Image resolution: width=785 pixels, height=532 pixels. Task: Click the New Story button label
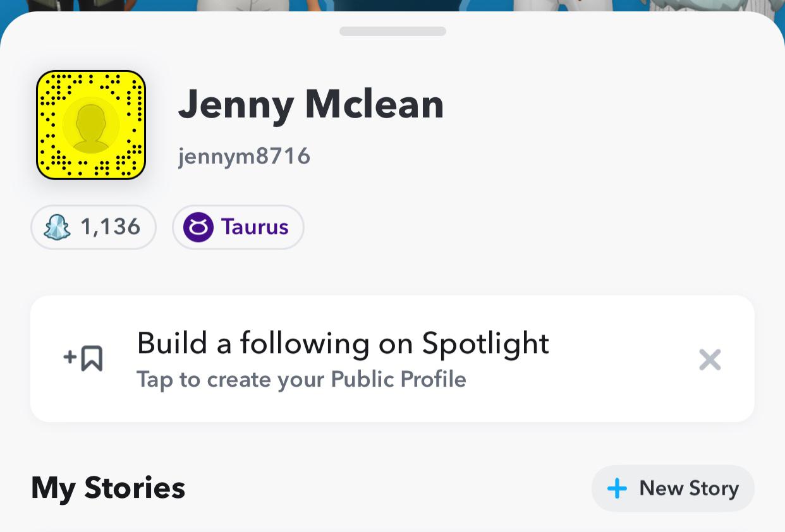(x=688, y=488)
